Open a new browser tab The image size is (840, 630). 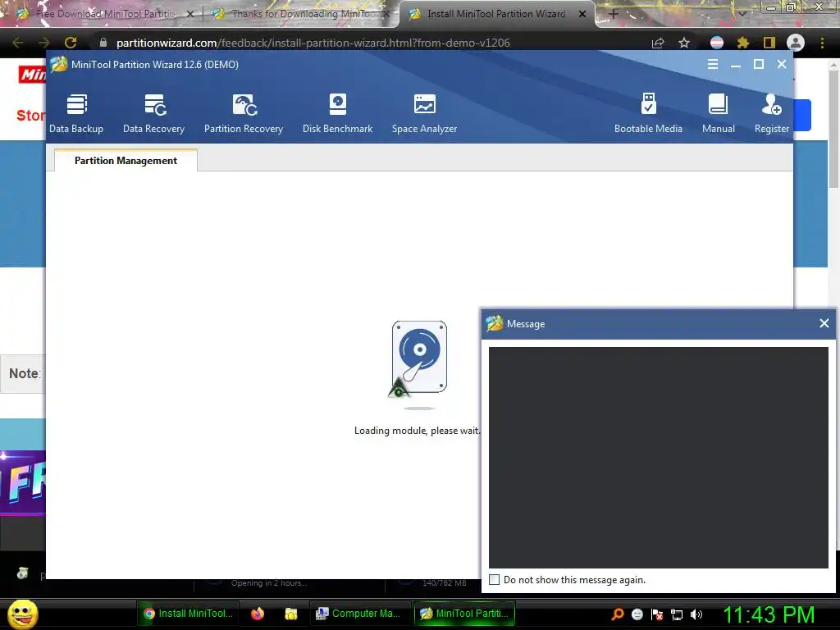614,14
